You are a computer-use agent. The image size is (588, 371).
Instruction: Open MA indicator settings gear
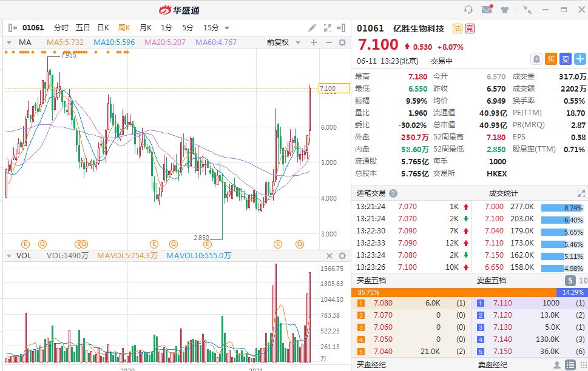[342, 42]
